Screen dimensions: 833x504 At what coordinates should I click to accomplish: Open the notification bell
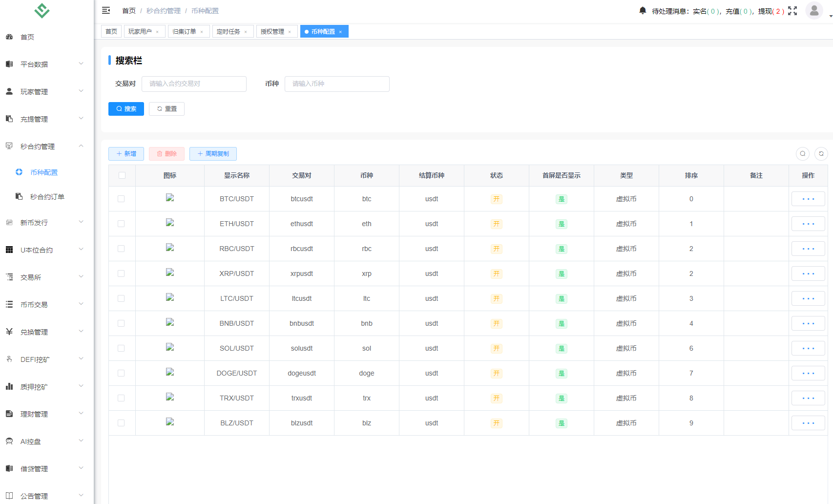click(x=643, y=11)
